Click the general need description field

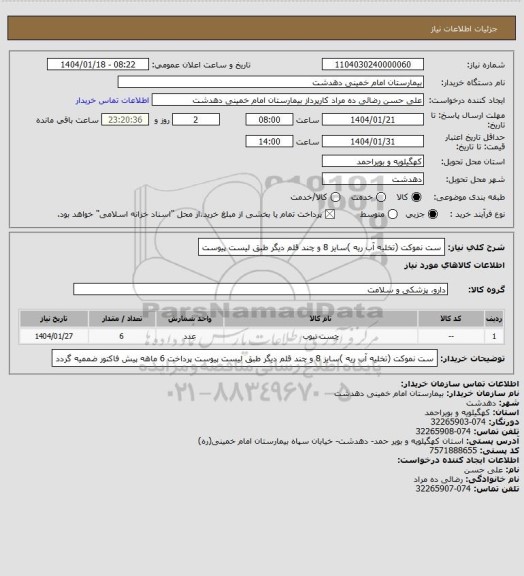[321, 248]
